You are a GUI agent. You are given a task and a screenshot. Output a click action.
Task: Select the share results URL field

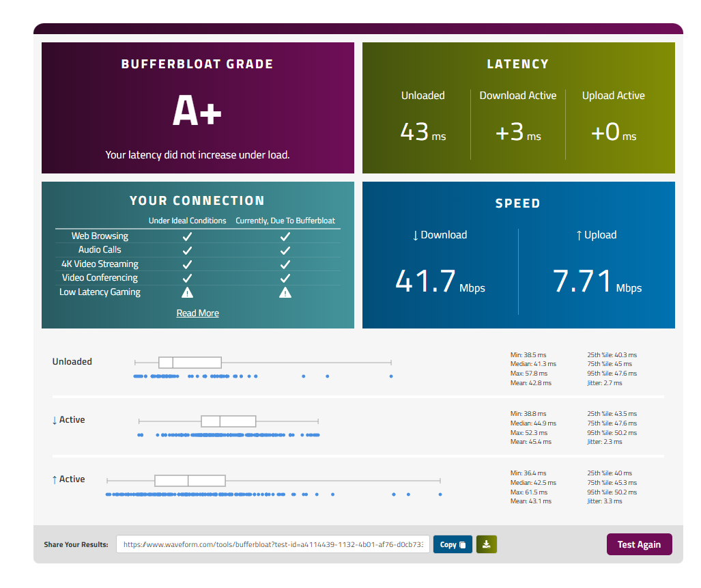273,544
